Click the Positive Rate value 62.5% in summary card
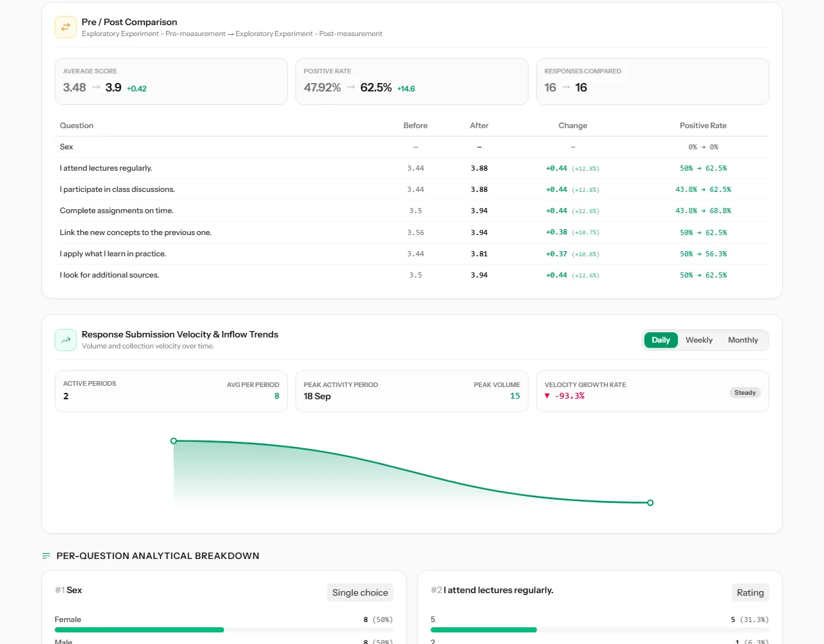Viewport: 824px width, 644px height. pos(376,88)
